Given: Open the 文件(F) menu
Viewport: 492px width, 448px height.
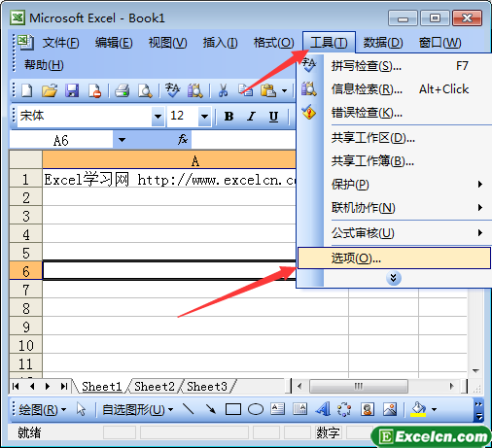Looking at the screenshot, I should click(x=61, y=43).
